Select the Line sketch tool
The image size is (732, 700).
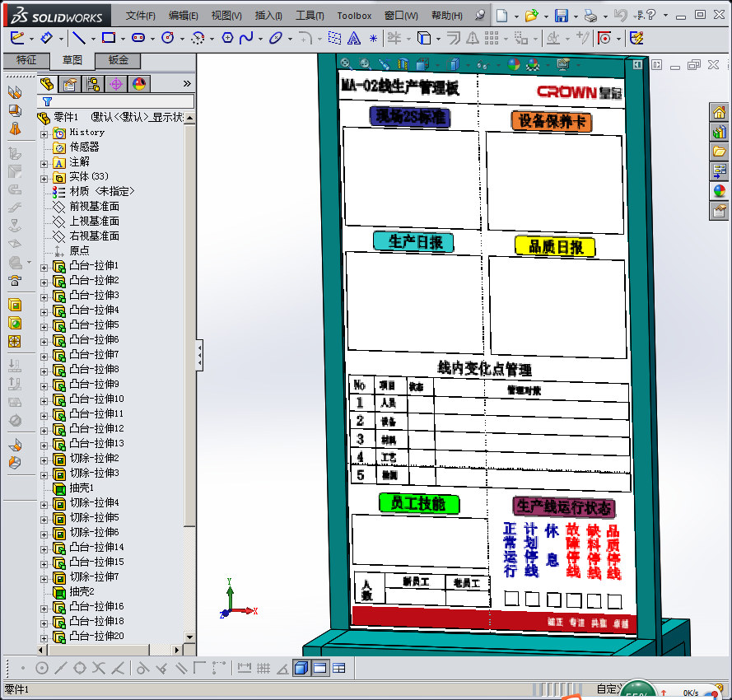pyautogui.click(x=79, y=38)
